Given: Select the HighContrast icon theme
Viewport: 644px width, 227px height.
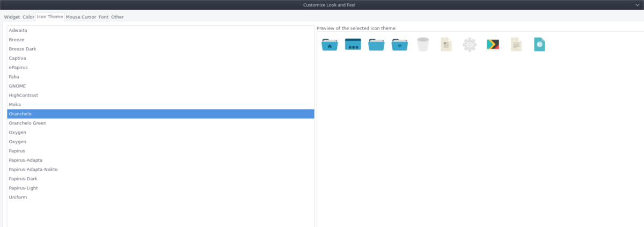Looking at the screenshot, I should (160, 95).
